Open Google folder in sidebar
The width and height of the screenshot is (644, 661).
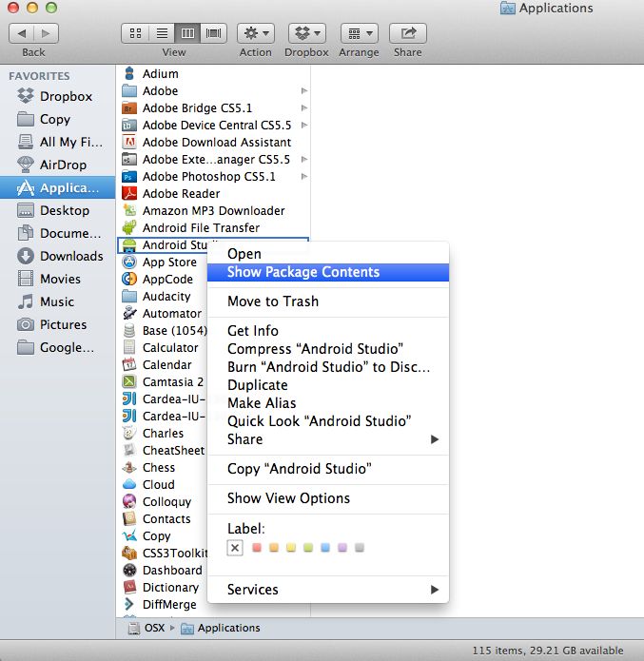[57, 347]
